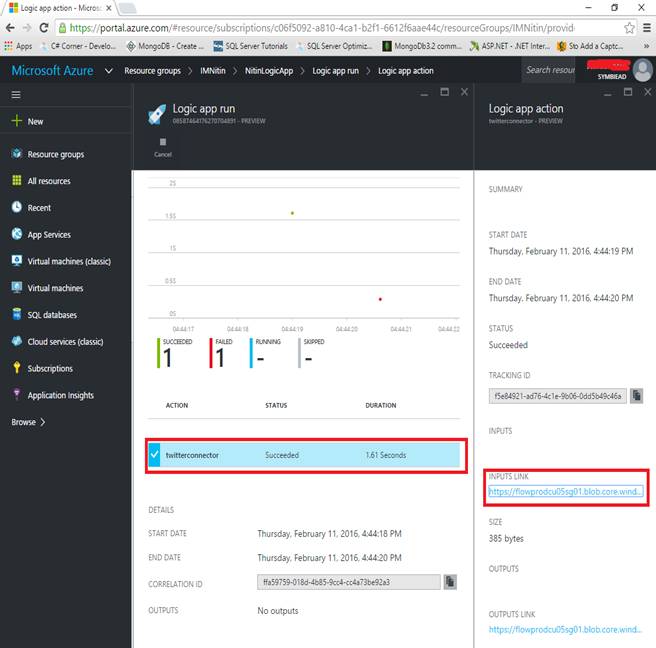This screenshot has height=648, width=656.
Task: Open Recent clock icon item
Action: [x=17, y=207]
